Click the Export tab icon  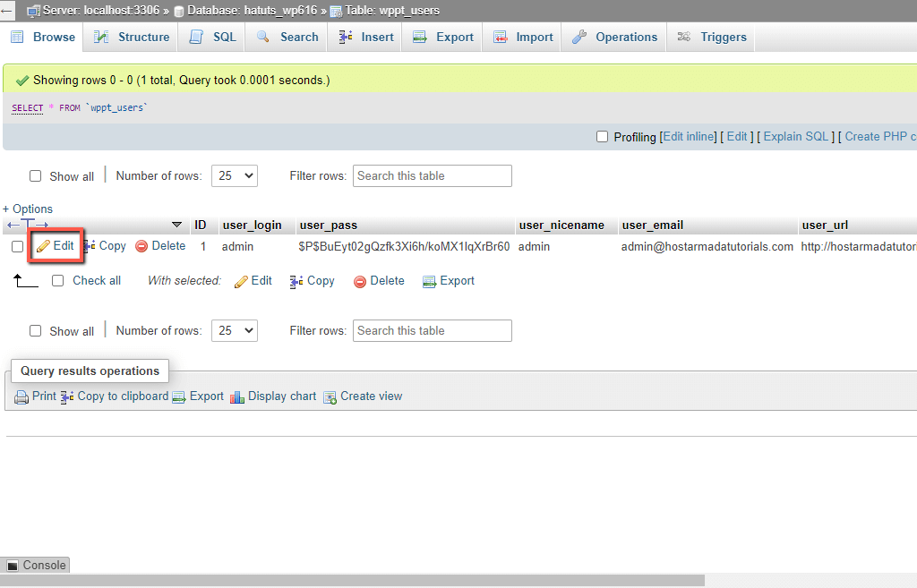click(x=420, y=37)
